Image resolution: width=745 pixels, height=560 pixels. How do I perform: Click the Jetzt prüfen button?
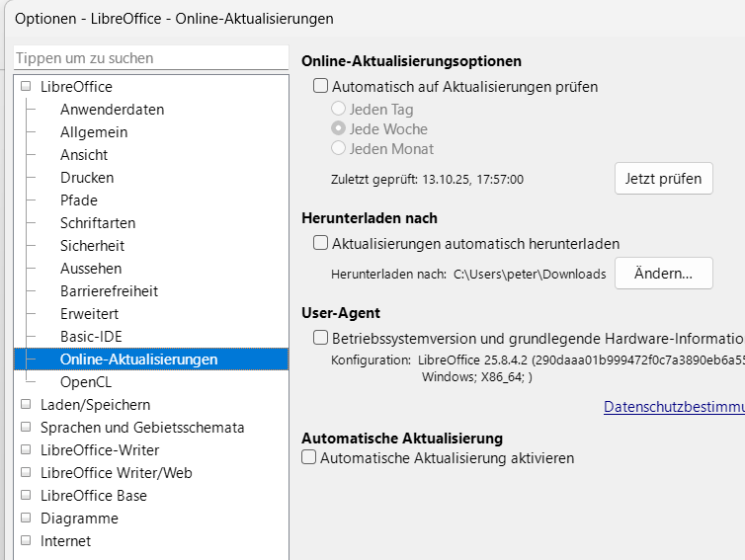[663, 179]
